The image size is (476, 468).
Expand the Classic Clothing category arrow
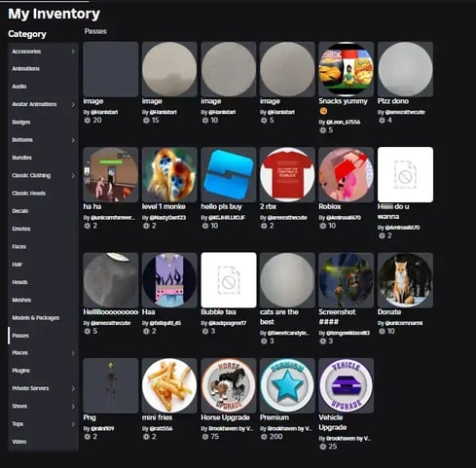coord(73,176)
